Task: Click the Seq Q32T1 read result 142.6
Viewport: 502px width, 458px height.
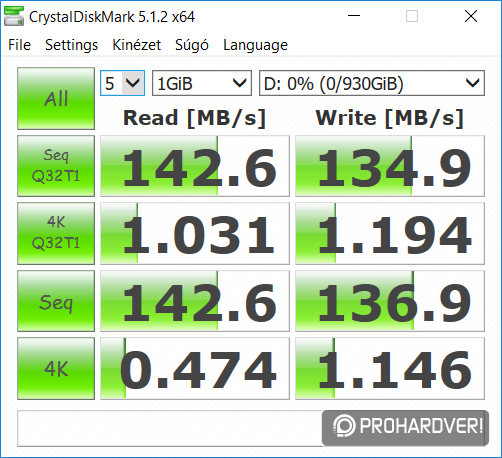Action: pyautogui.click(x=195, y=166)
